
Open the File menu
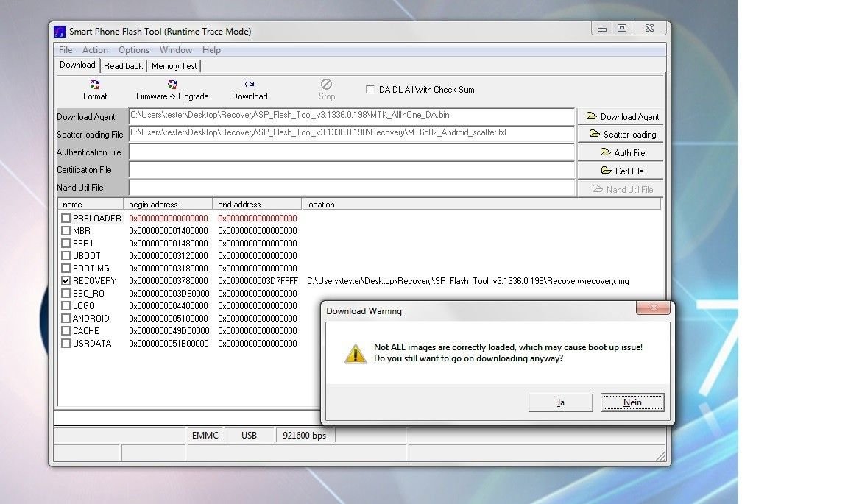66,50
